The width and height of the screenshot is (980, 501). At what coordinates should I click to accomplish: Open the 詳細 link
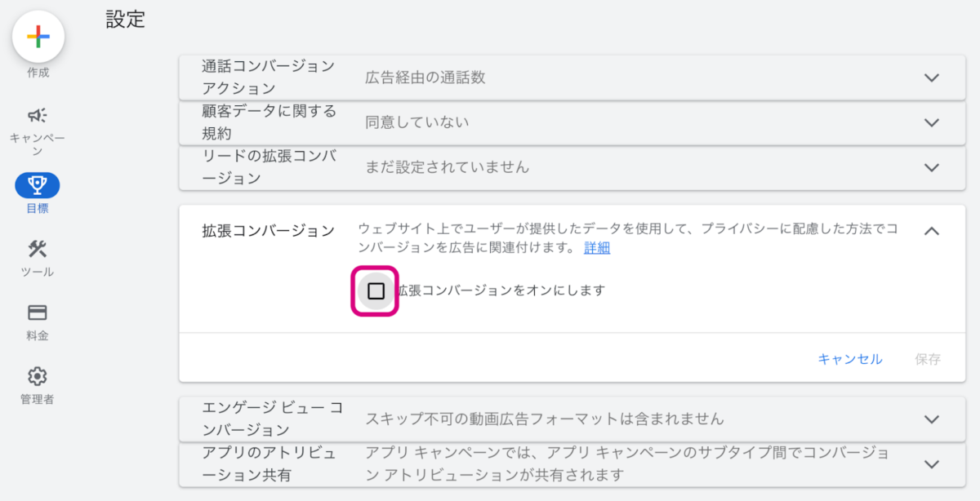[x=597, y=248]
